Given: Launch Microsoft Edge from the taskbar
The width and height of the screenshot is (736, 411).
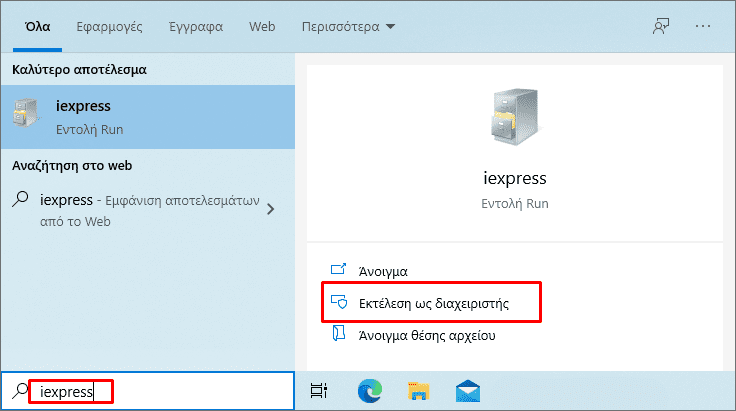Looking at the screenshot, I should 370,391.
